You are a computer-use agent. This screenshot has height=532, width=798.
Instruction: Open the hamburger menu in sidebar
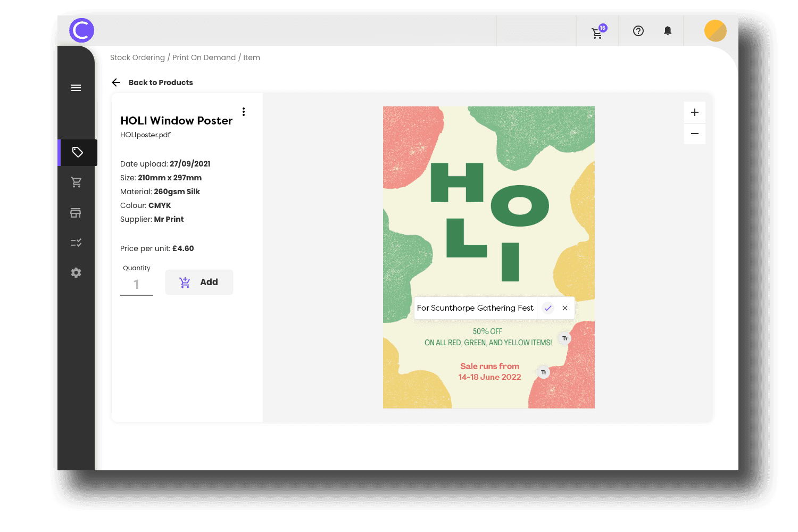pyautogui.click(x=76, y=88)
